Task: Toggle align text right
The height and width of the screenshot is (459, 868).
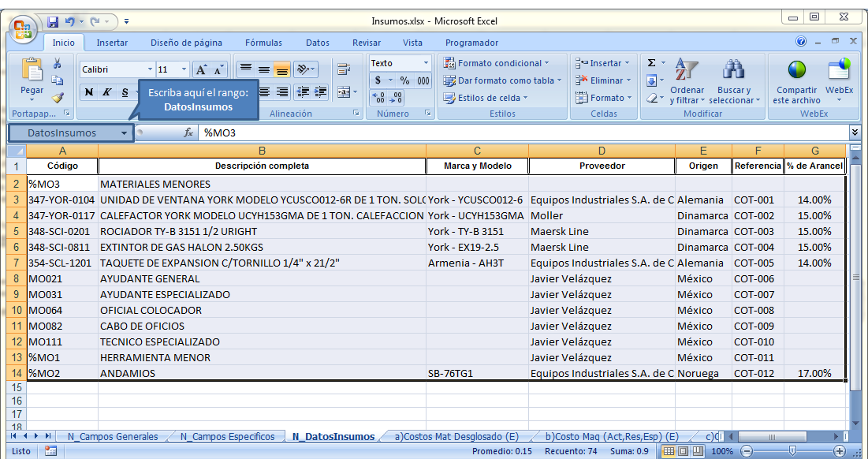Action: point(281,92)
